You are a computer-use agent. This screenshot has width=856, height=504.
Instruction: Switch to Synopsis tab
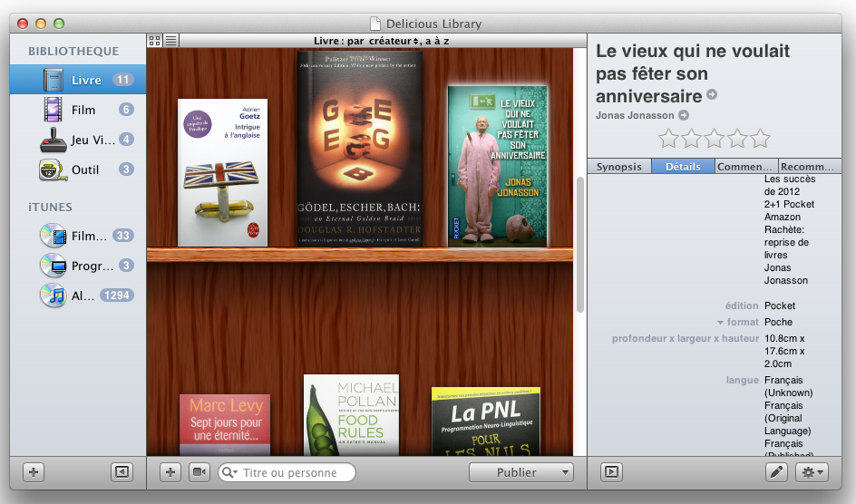click(x=619, y=167)
